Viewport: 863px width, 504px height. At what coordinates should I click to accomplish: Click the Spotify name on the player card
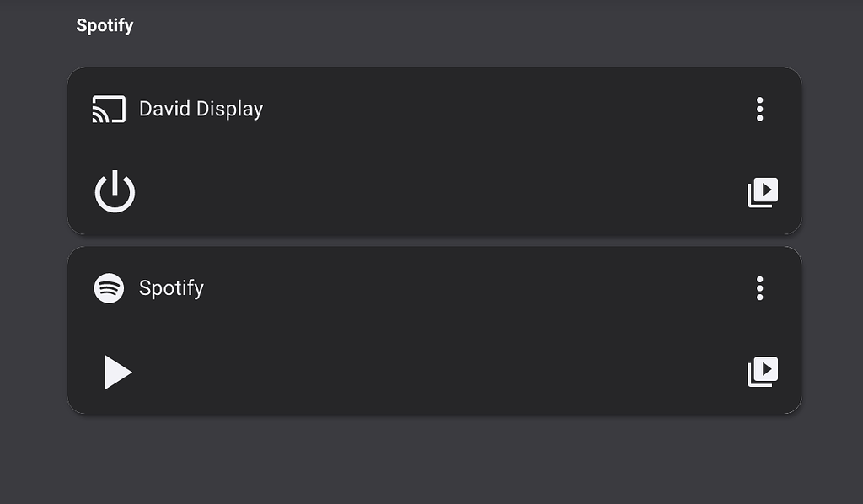click(171, 287)
